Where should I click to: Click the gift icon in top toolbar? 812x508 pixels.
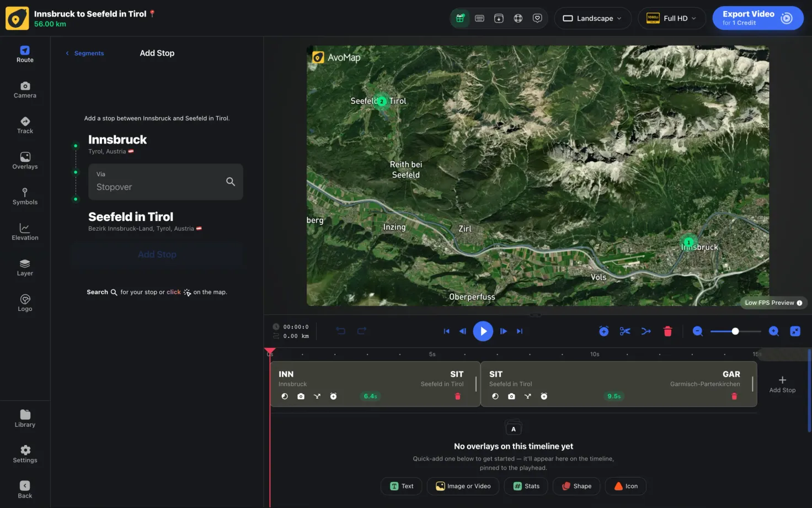click(460, 18)
